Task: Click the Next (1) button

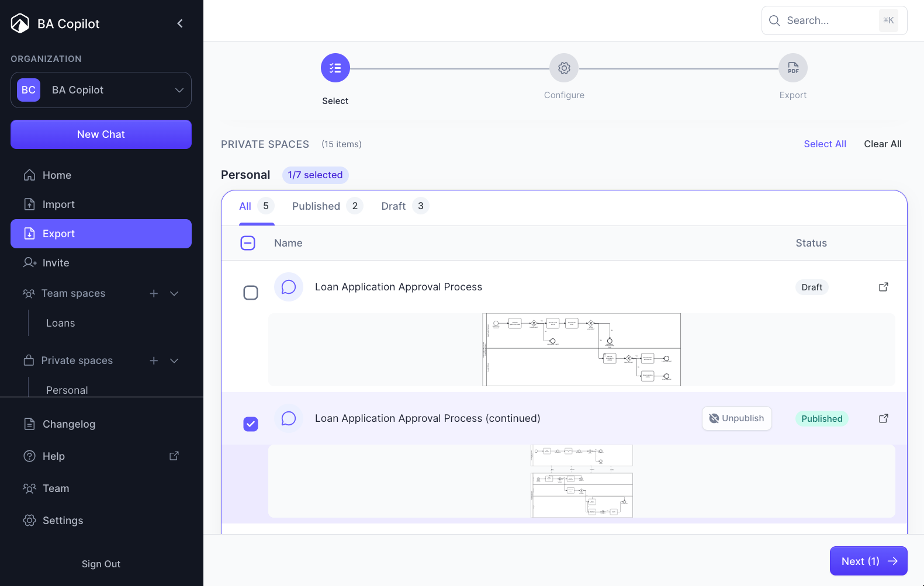Action: pos(868,561)
